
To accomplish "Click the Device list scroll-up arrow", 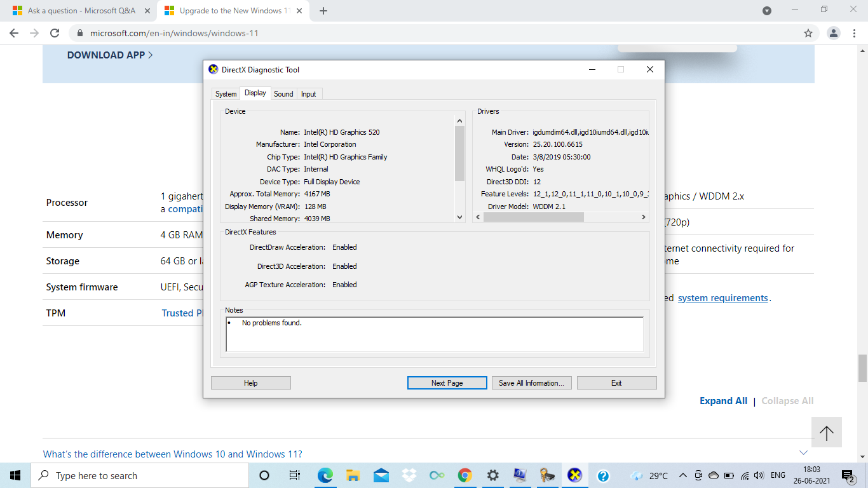I will [460, 121].
